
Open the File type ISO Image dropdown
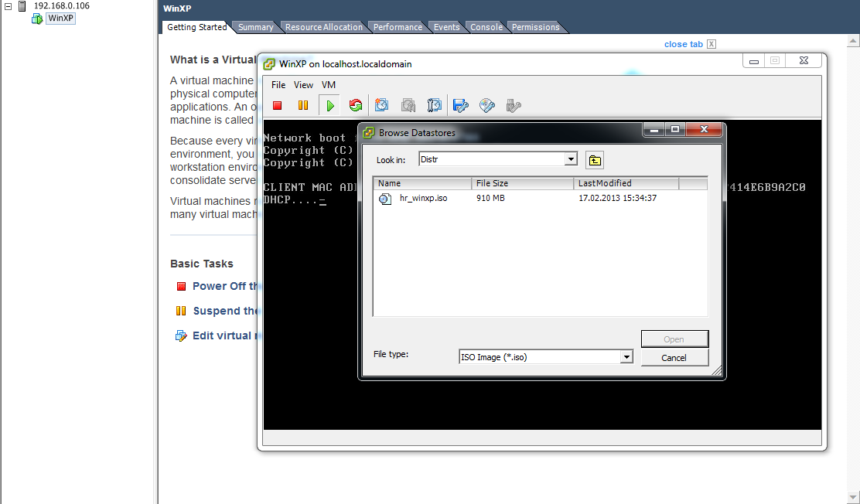click(626, 357)
